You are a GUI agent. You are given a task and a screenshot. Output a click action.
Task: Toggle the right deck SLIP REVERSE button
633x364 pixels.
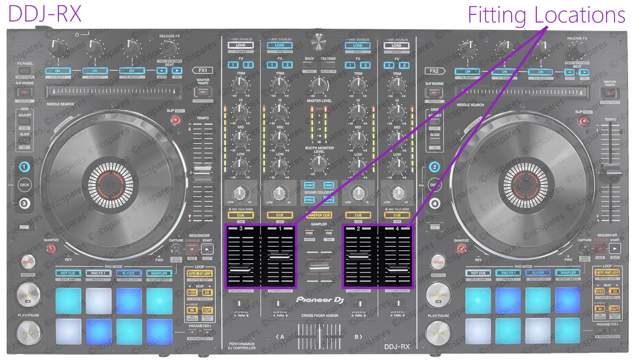click(x=435, y=93)
